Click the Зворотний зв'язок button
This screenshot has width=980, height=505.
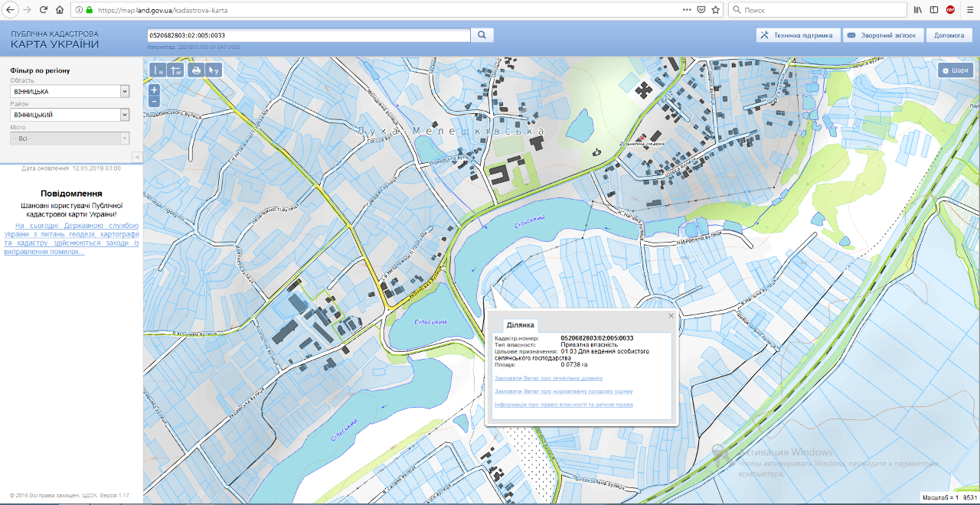[881, 35]
